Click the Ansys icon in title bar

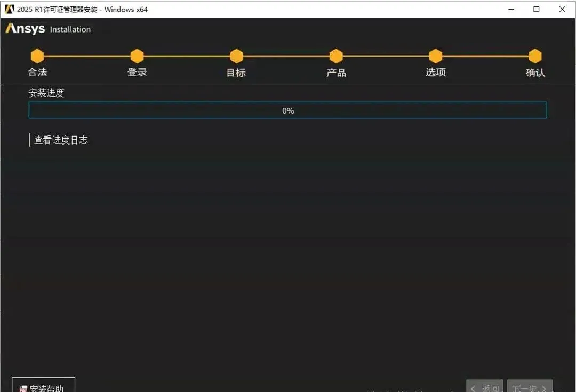[x=9, y=9]
